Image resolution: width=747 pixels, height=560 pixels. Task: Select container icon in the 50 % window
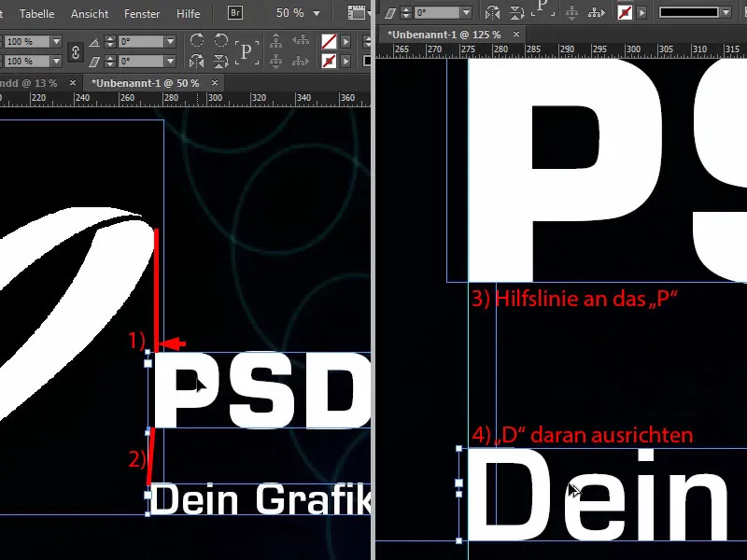(x=275, y=41)
